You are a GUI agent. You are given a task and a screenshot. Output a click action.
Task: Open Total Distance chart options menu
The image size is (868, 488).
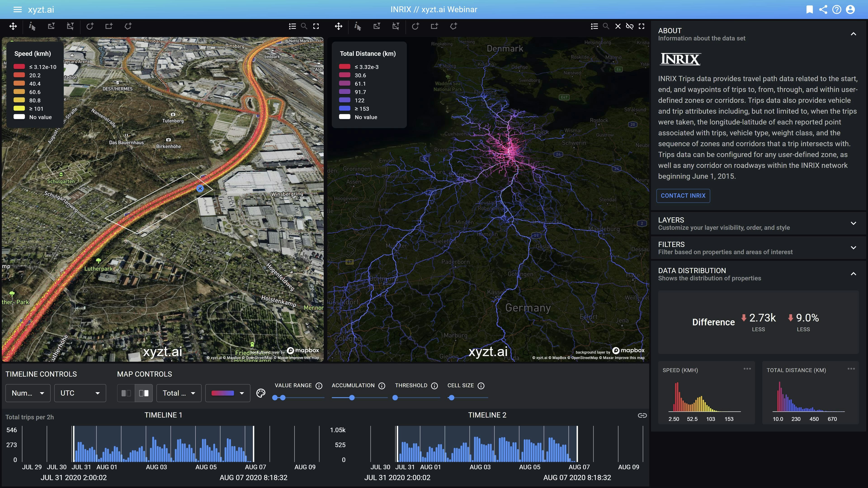(x=851, y=369)
